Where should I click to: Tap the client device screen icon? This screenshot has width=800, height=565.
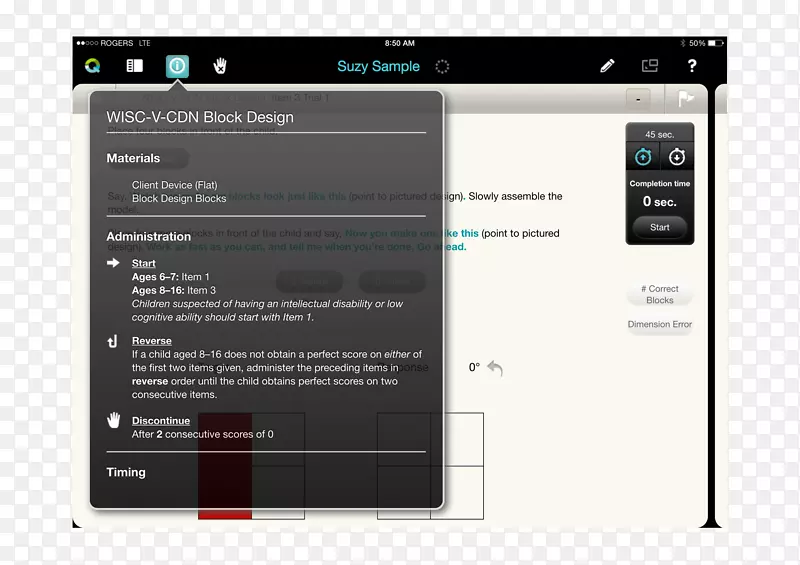pos(649,66)
